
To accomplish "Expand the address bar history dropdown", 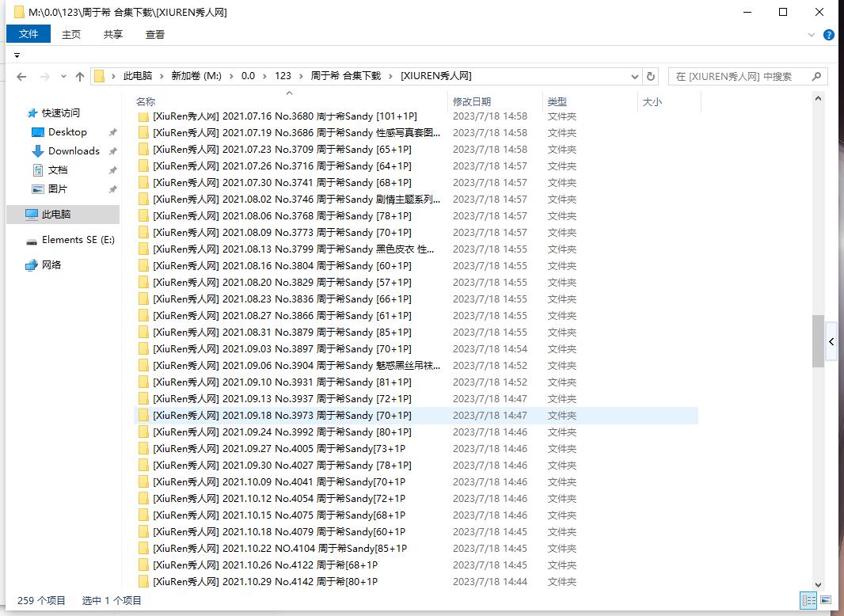I will (635, 77).
